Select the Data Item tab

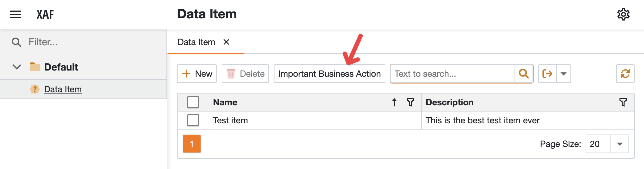point(196,42)
